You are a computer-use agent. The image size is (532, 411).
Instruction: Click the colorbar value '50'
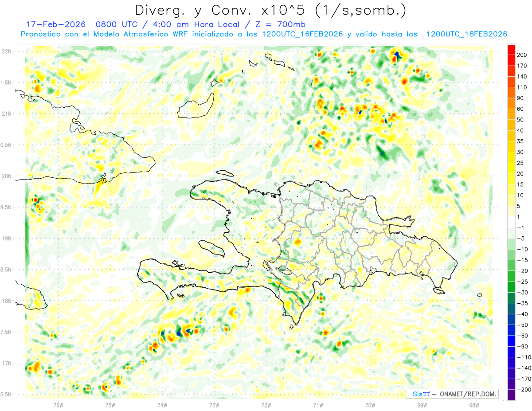coord(520,120)
